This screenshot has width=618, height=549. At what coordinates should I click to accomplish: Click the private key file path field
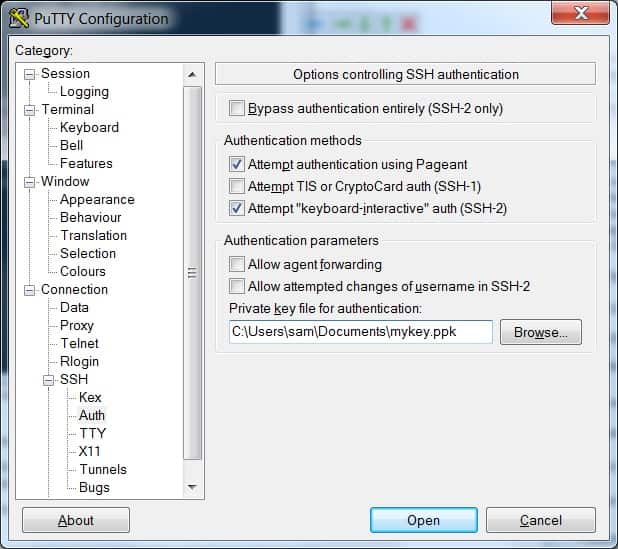pyautogui.click(x=361, y=332)
